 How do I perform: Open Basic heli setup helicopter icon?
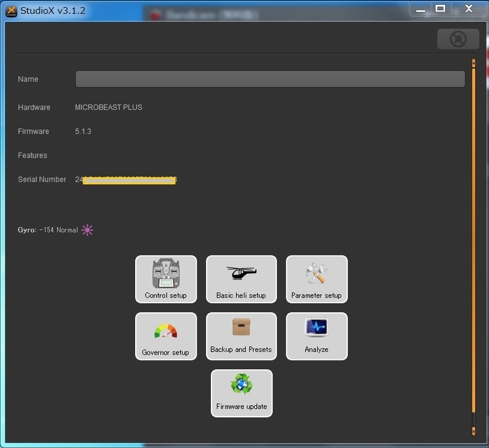[x=241, y=279]
